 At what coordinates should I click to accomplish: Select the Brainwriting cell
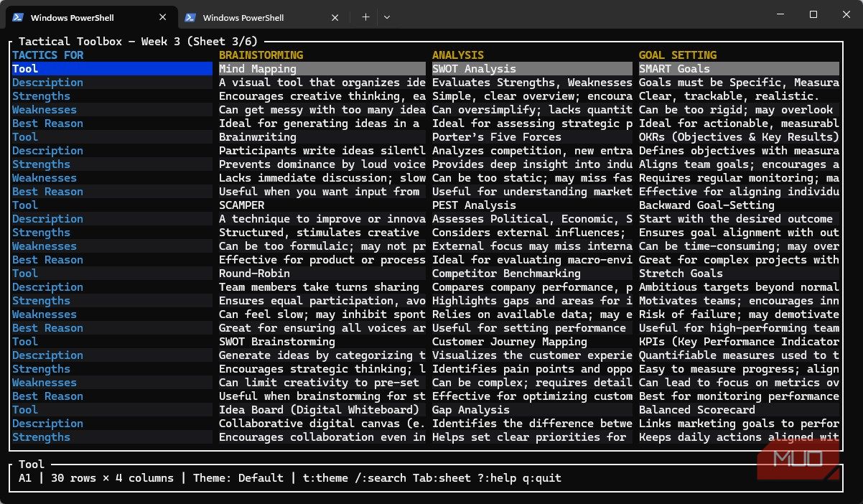[x=322, y=137]
